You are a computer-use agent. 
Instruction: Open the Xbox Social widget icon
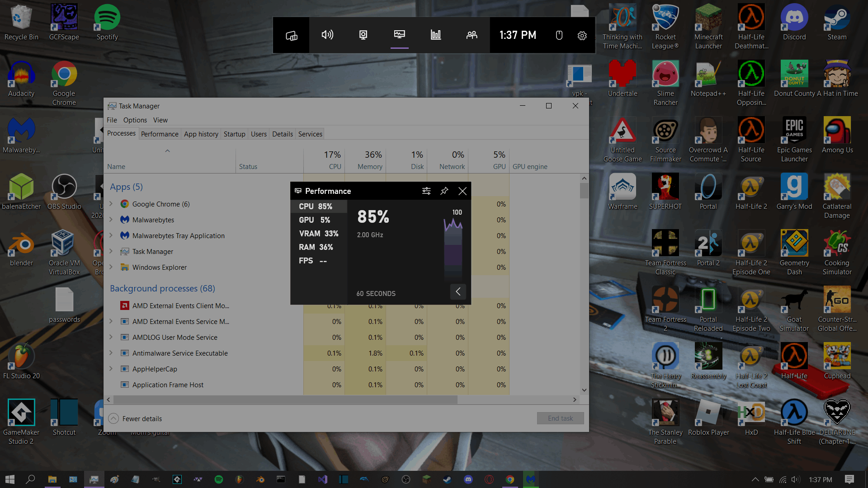click(x=472, y=35)
